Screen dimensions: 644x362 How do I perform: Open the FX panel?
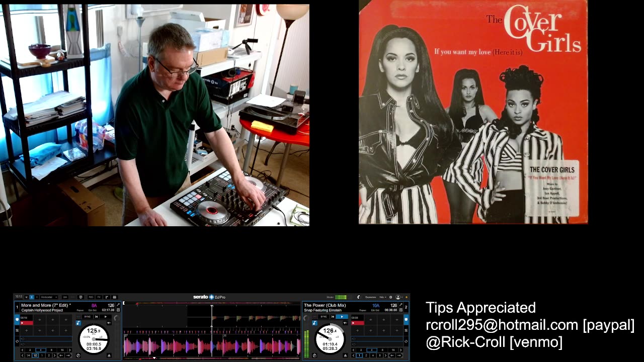click(99, 297)
